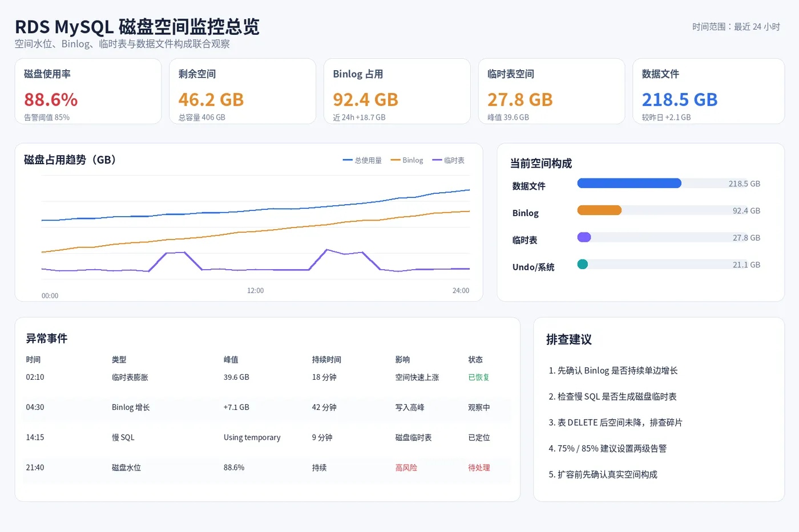Click suggestion 4 about 75% / 85% 两级告警
The height and width of the screenshot is (532, 799).
(x=607, y=449)
